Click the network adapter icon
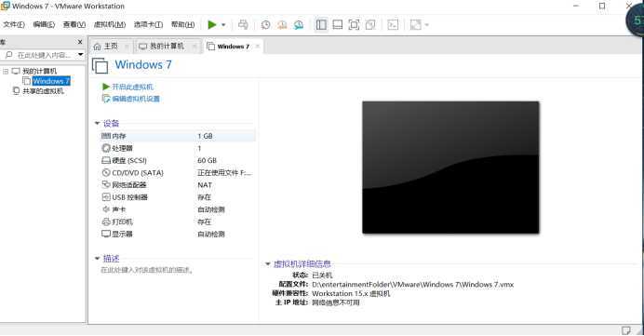 [x=106, y=185]
